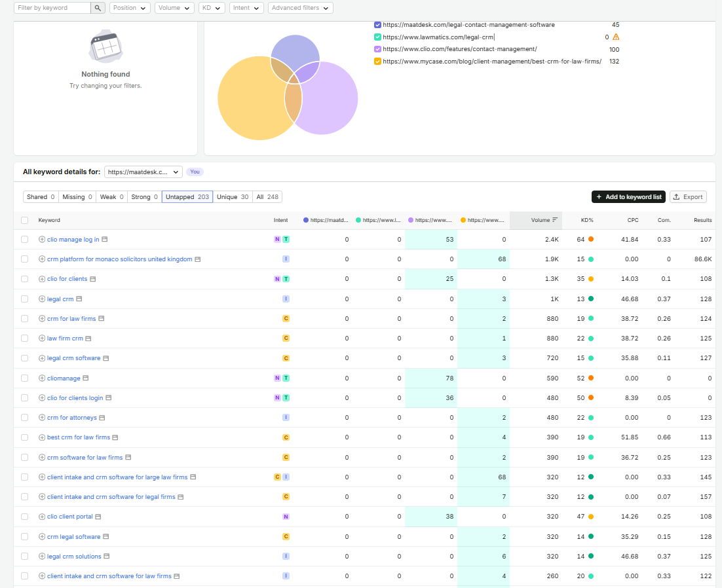Screen dimensions: 722x588
Task: Click plus icon for 'crm for law firms'
Action: pyautogui.click(x=42, y=318)
